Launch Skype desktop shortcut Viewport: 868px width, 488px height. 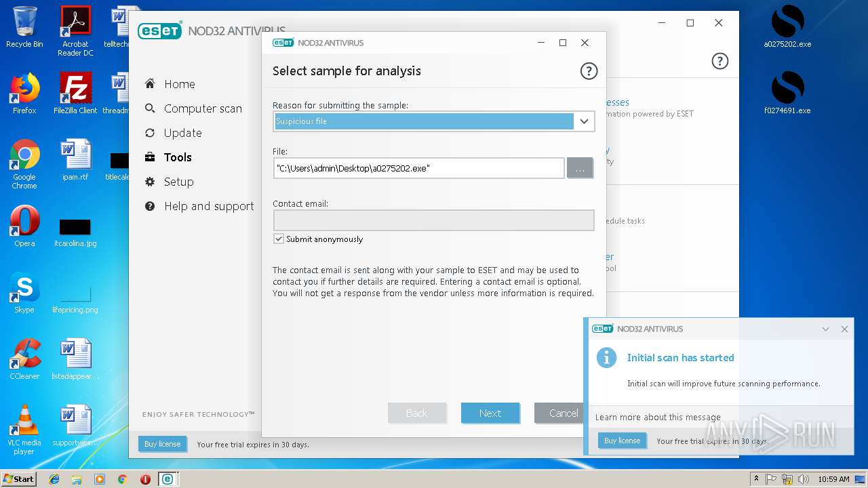(24, 293)
